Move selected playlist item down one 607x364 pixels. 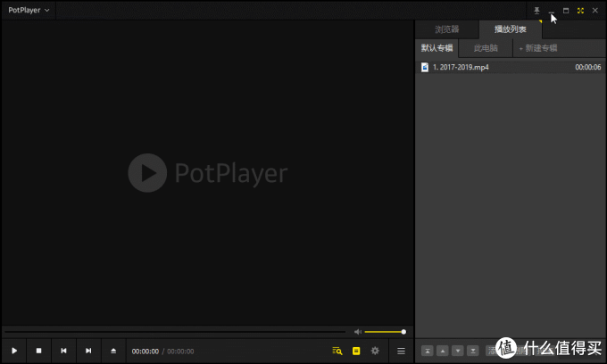pos(458,351)
